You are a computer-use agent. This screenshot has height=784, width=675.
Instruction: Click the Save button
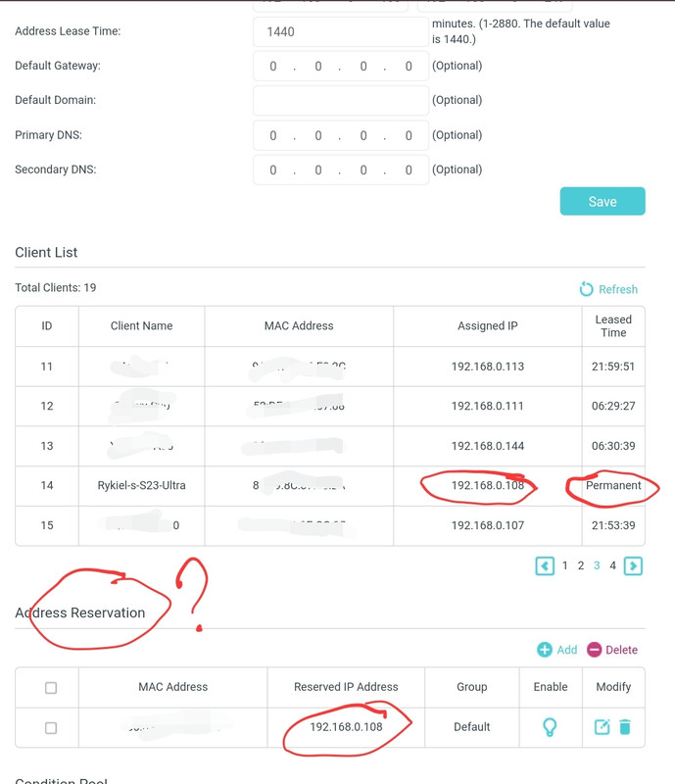[x=603, y=202]
